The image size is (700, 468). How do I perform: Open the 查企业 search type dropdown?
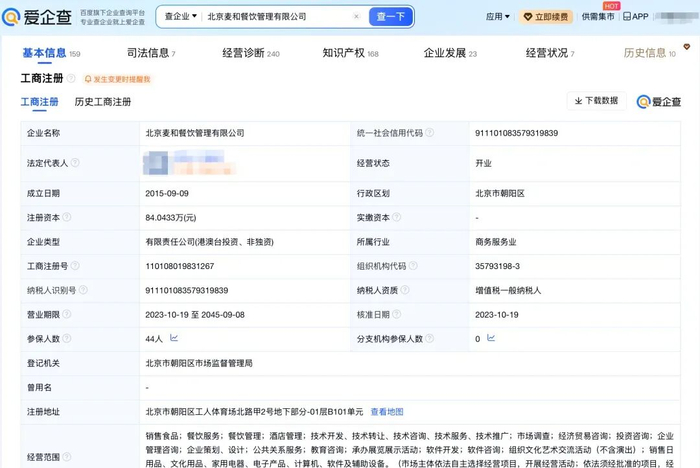point(181,17)
